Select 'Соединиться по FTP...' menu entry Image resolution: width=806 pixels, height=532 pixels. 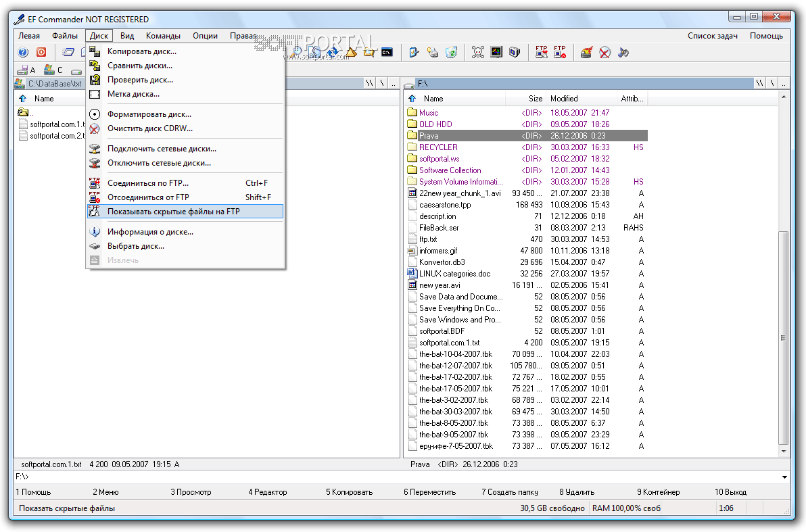pos(147,183)
